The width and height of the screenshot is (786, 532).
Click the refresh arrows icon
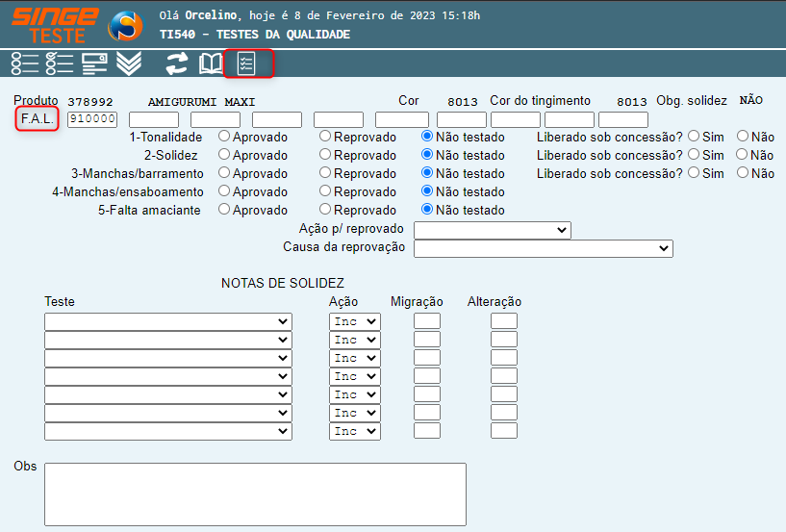point(176,64)
